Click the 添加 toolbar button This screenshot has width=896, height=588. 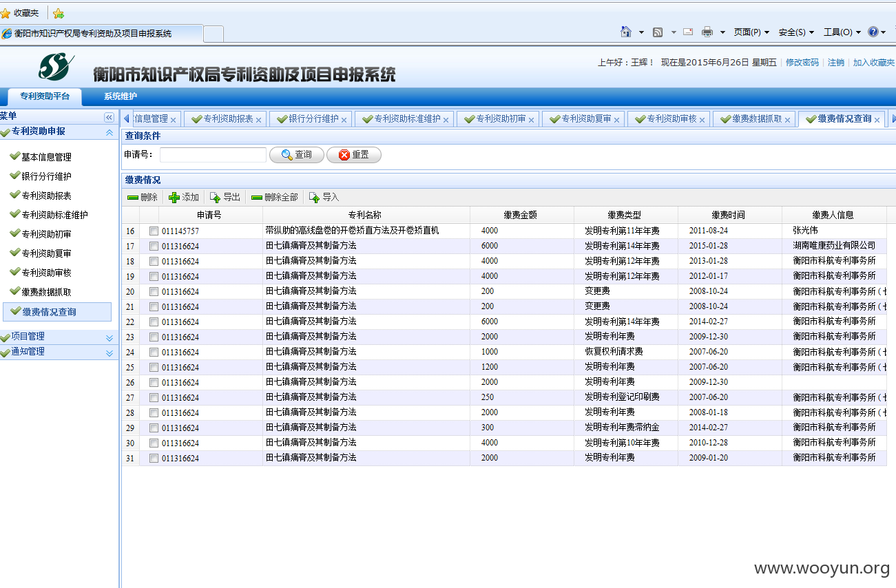pyautogui.click(x=184, y=198)
